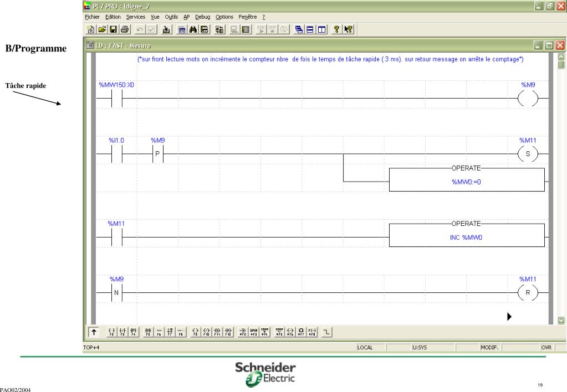Image resolution: width=567 pixels, height=392 pixels.
Task: Click the PLC transfer toolbar icon
Action: tap(219, 30)
